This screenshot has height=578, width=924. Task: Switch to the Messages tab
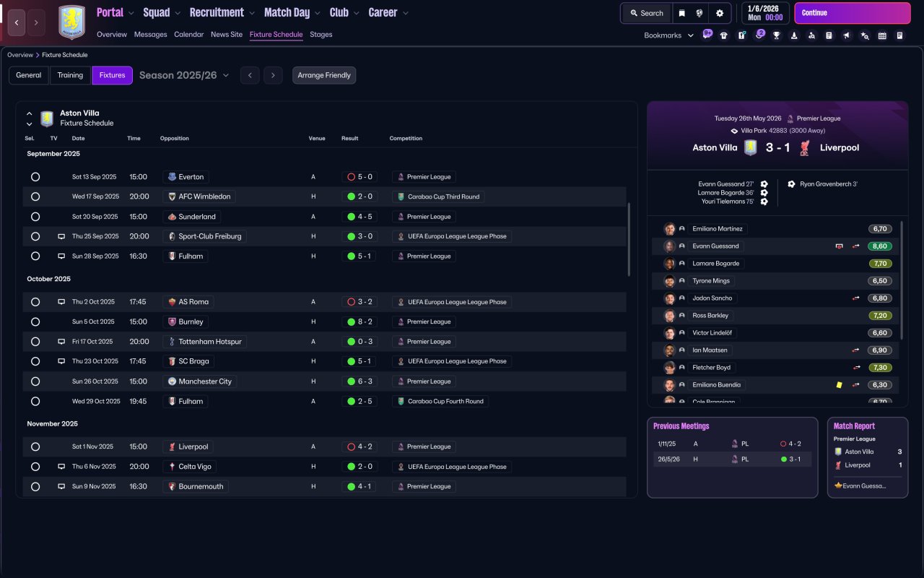click(150, 35)
